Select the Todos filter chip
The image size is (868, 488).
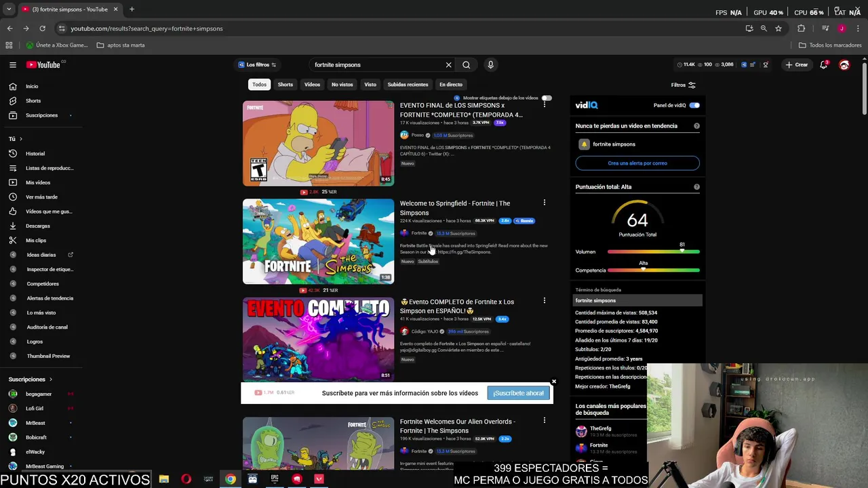click(x=259, y=85)
